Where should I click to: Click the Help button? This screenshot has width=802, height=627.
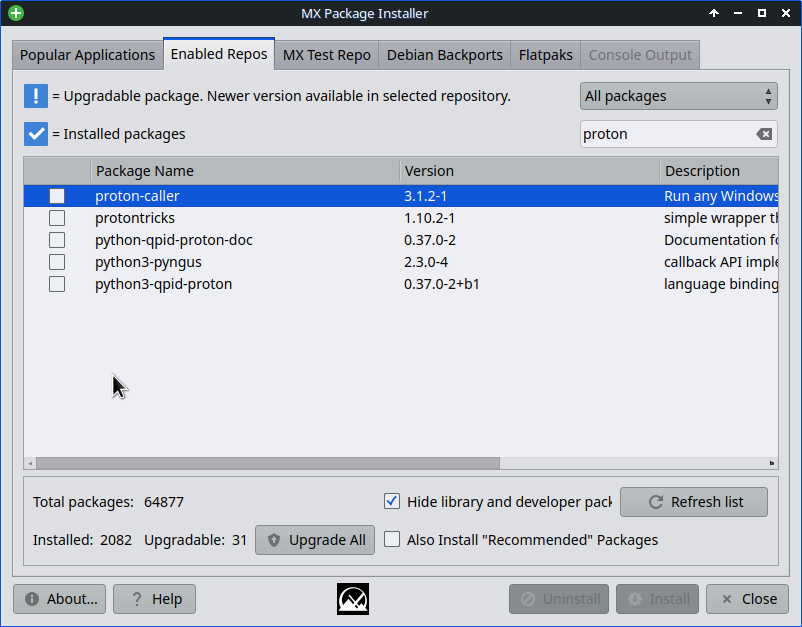pyautogui.click(x=154, y=599)
